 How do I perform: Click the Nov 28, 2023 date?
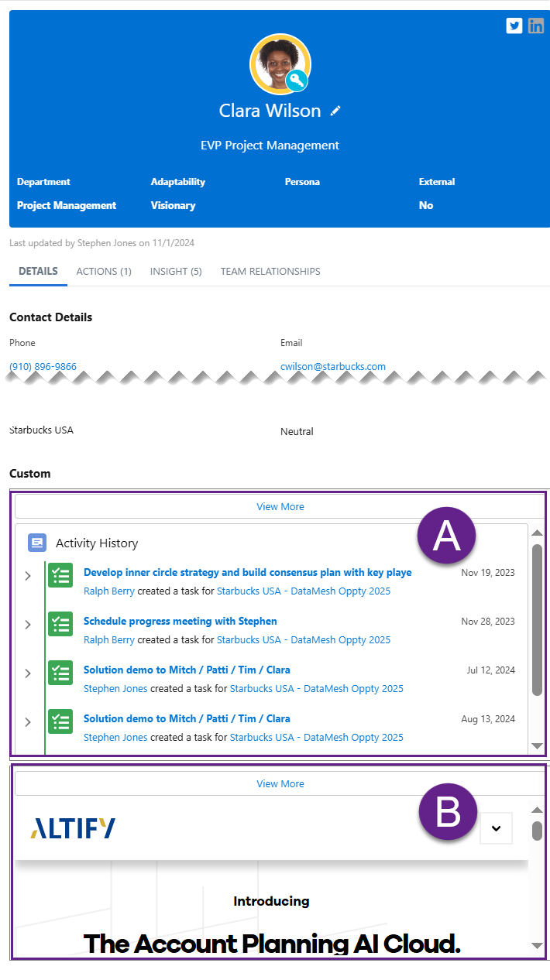point(488,622)
